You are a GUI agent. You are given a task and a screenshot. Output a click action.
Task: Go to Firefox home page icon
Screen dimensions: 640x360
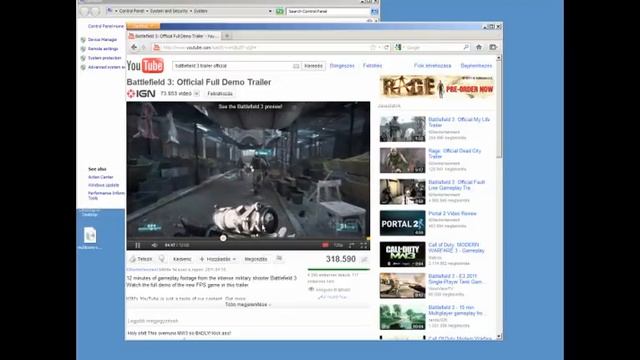[479, 47]
